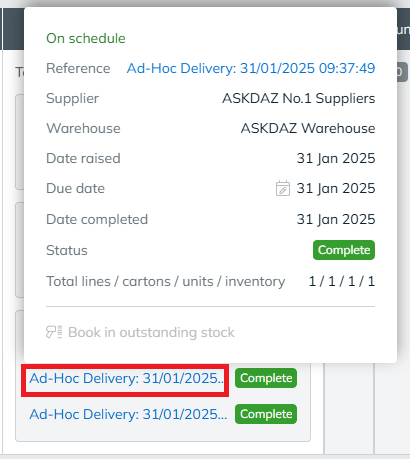Click the Date completed value

click(336, 219)
